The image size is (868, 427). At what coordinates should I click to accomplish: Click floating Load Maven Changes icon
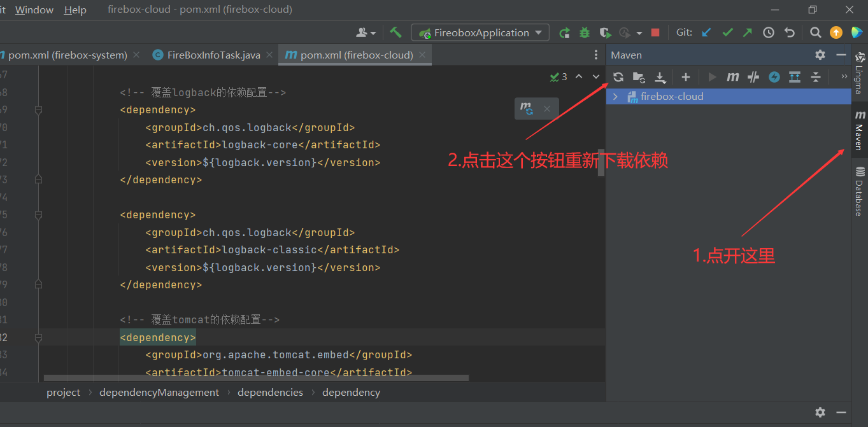(527, 108)
